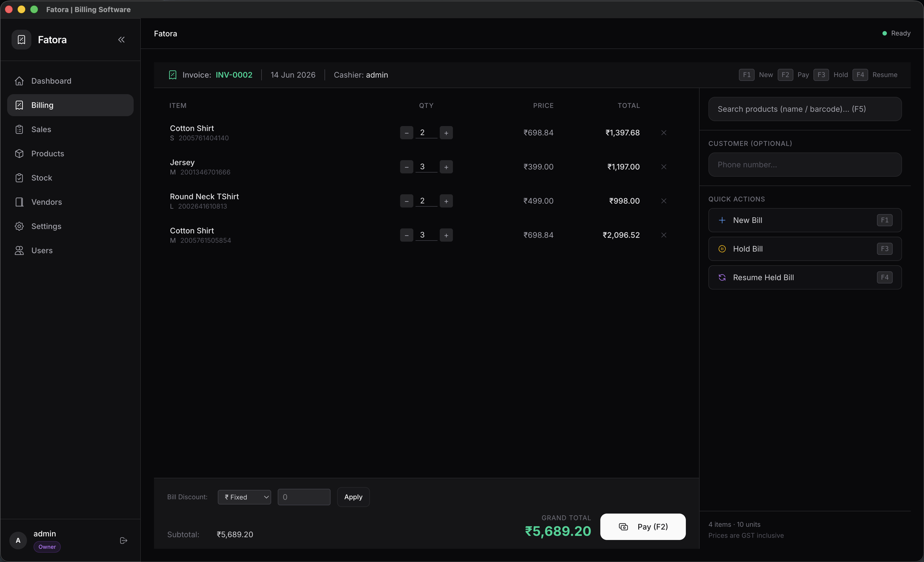Start a New Bill from quick actions
Screen dimensions: 924x562
click(805, 220)
